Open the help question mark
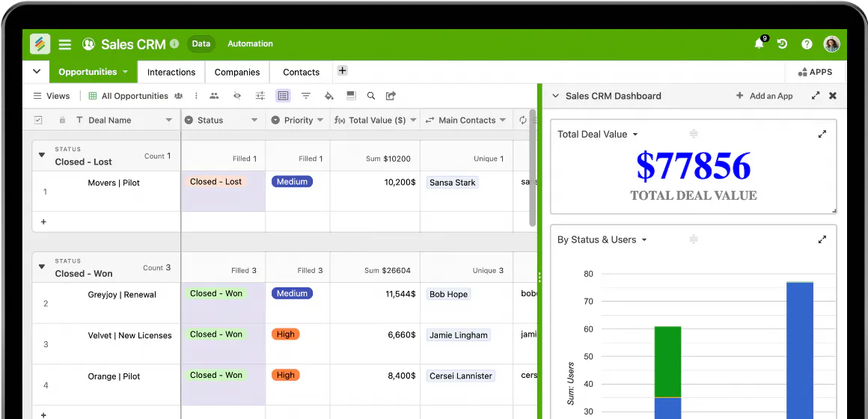The image size is (868, 419). (807, 43)
